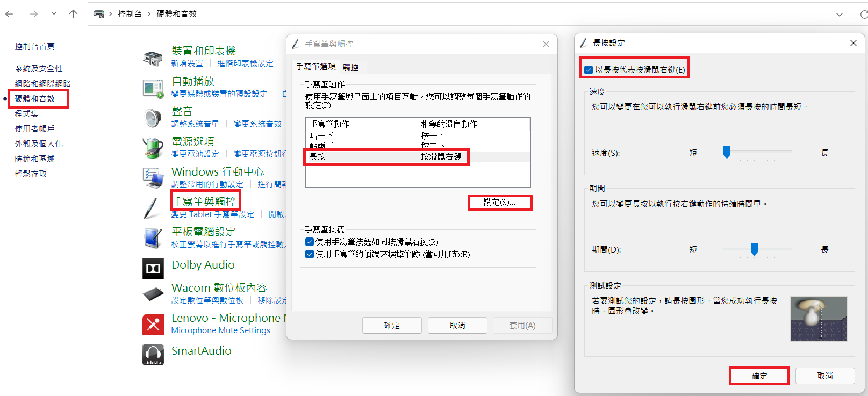Click the press-and-hold test image
This screenshot has height=396, width=868.
click(x=819, y=319)
